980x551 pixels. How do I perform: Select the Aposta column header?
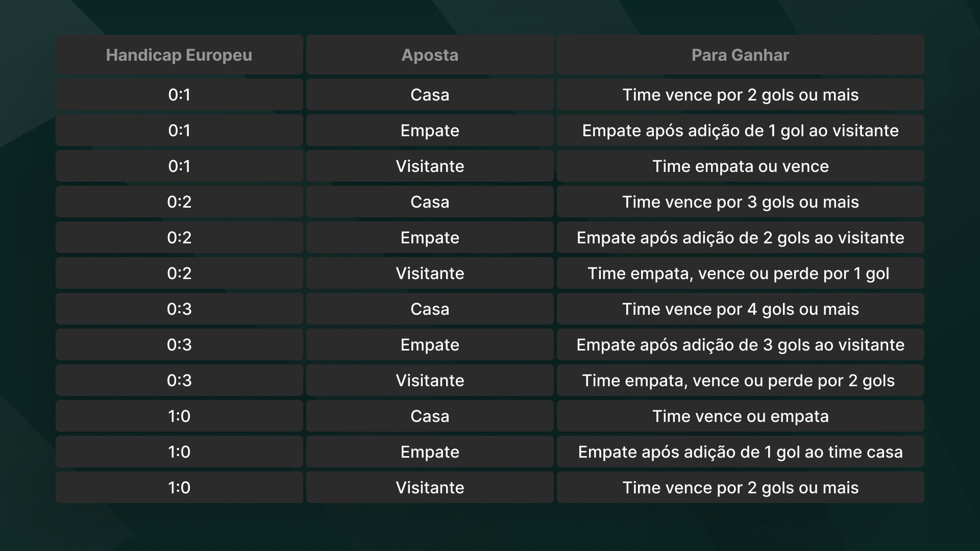[x=430, y=55]
